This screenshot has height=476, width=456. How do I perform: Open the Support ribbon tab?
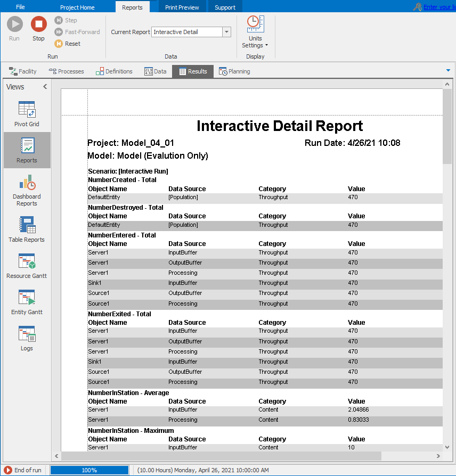pyautogui.click(x=225, y=7)
